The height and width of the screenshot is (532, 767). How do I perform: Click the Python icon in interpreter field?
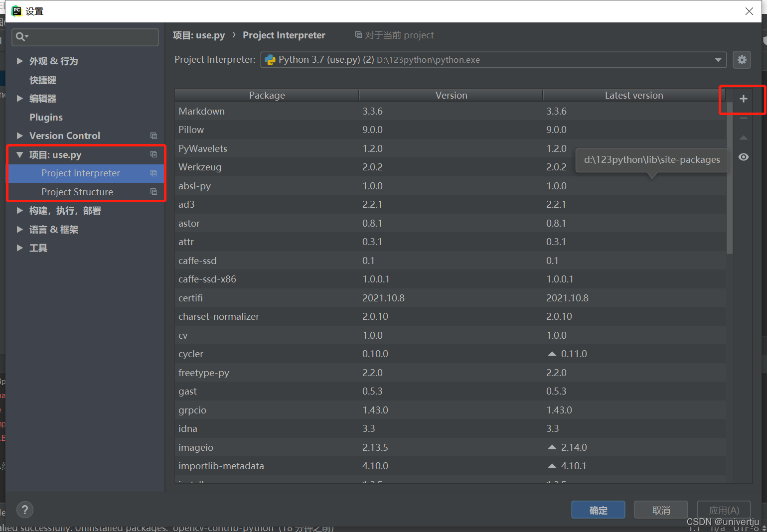(x=270, y=60)
